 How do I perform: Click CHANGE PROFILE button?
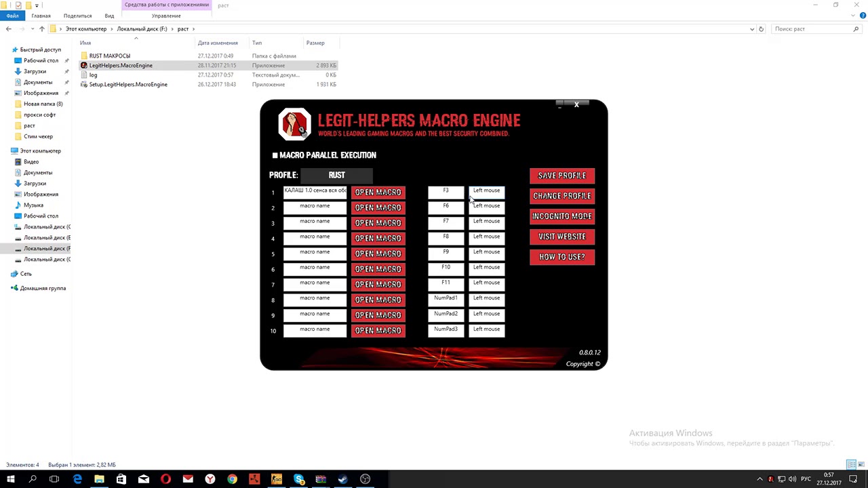point(562,196)
